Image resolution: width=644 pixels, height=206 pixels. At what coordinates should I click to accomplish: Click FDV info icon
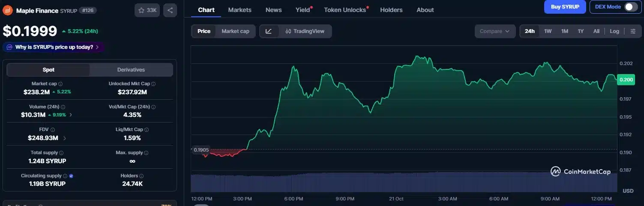pyautogui.click(x=53, y=130)
